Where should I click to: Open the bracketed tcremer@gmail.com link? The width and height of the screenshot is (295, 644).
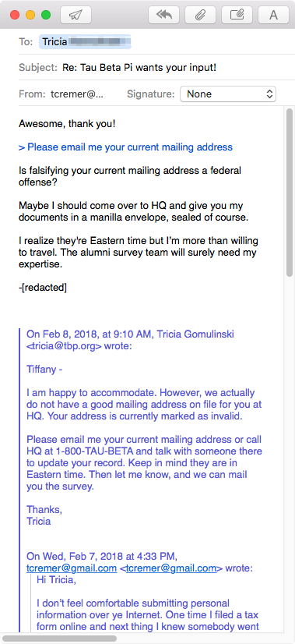171,568
